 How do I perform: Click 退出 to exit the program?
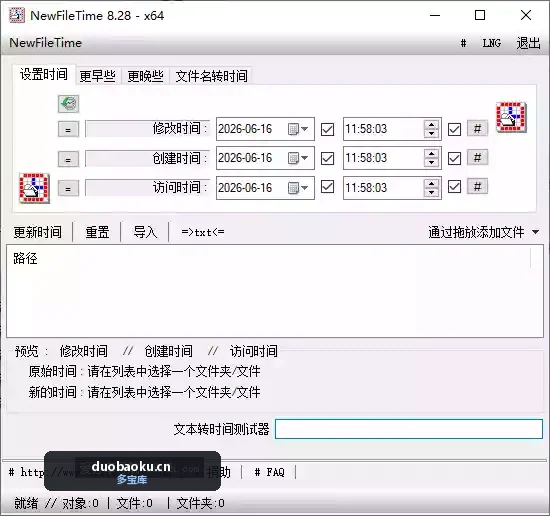pyautogui.click(x=528, y=43)
